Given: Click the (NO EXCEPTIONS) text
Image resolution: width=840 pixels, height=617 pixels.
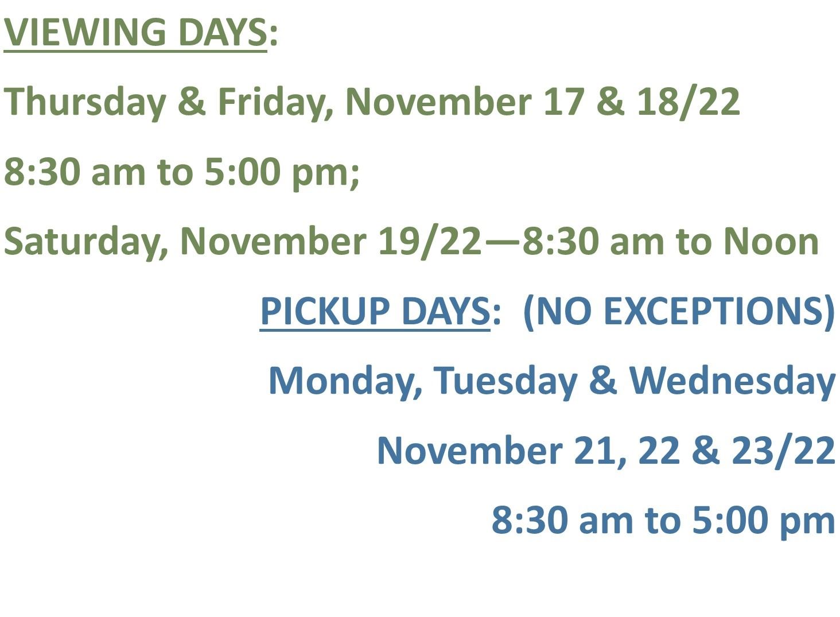Looking at the screenshot, I should (x=679, y=311).
